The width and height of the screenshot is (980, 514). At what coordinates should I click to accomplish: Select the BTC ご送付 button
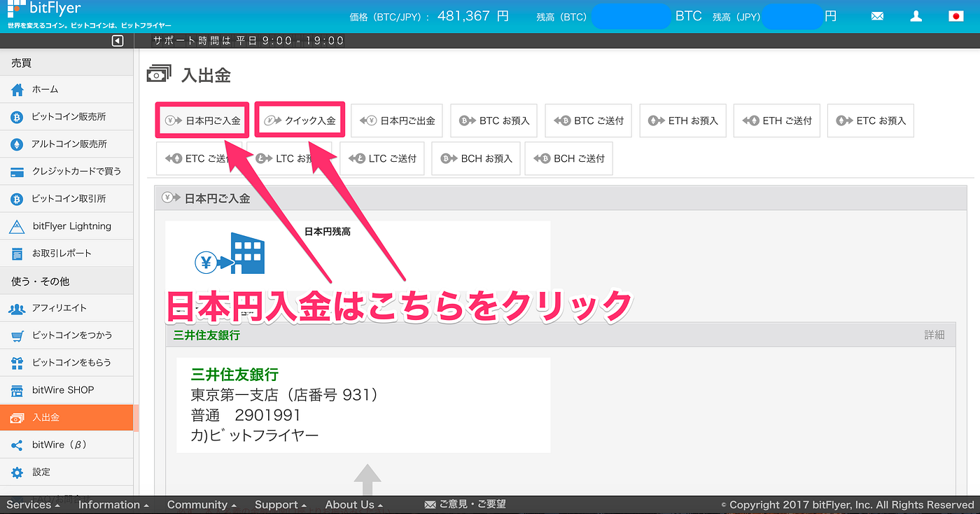tap(589, 120)
